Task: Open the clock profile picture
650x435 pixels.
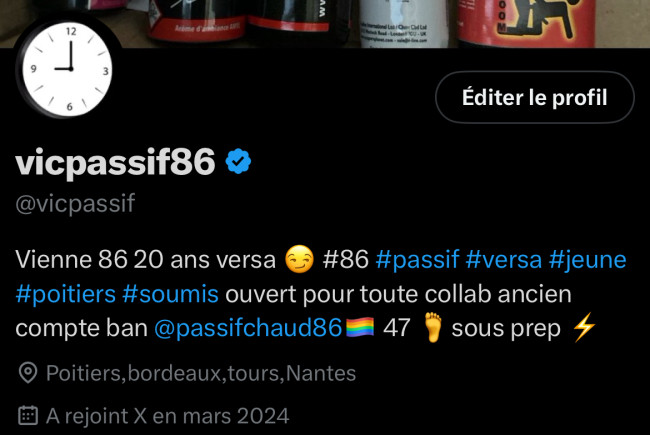Action: [67, 68]
